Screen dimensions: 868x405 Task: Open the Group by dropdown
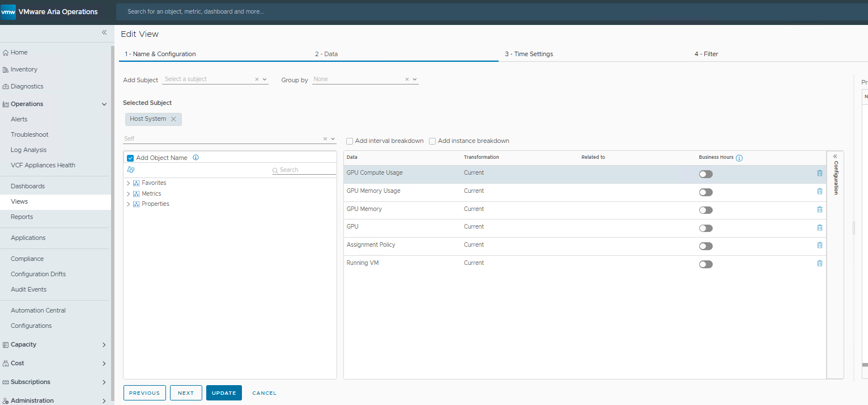pos(415,79)
